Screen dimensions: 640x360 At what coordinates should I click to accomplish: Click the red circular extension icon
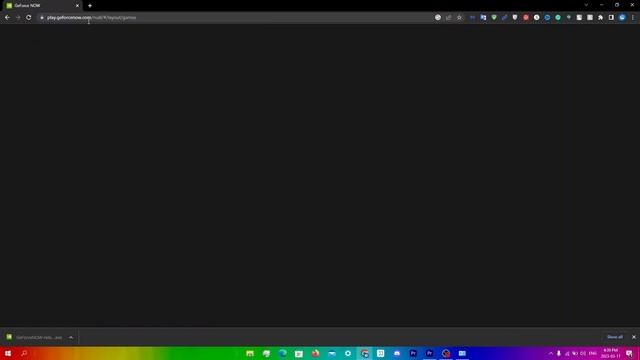click(526, 18)
